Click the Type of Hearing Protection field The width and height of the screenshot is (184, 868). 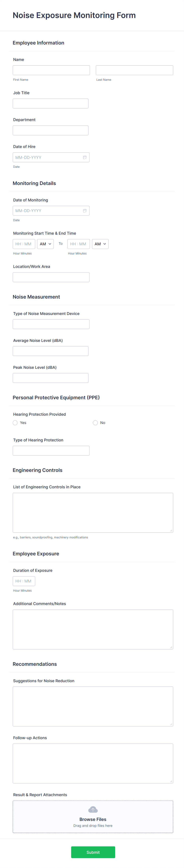tap(51, 450)
